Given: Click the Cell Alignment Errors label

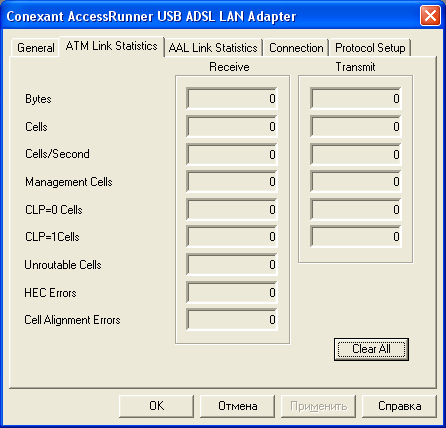Looking at the screenshot, I should [72, 320].
